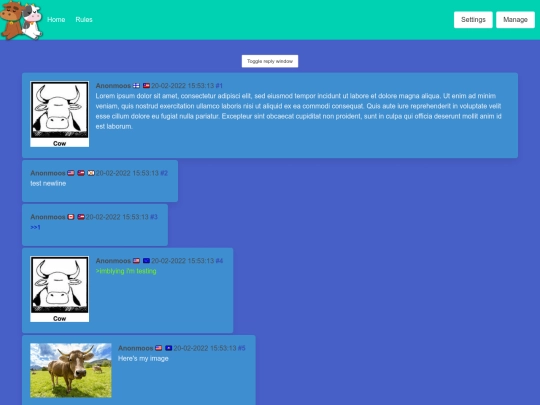Click timestamp on post #3
Image resolution: width=540 pixels, height=405 pixels.
pyautogui.click(x=117, y=217)
